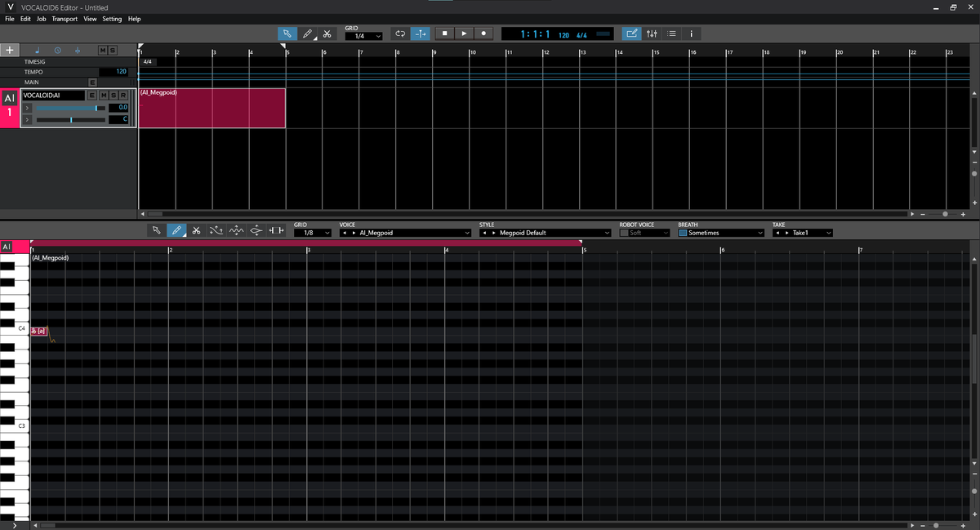Click the VOCALOID:AI track name field
Image resolution: width=980 pixels, height=530 pixels.
click(53, 96)
